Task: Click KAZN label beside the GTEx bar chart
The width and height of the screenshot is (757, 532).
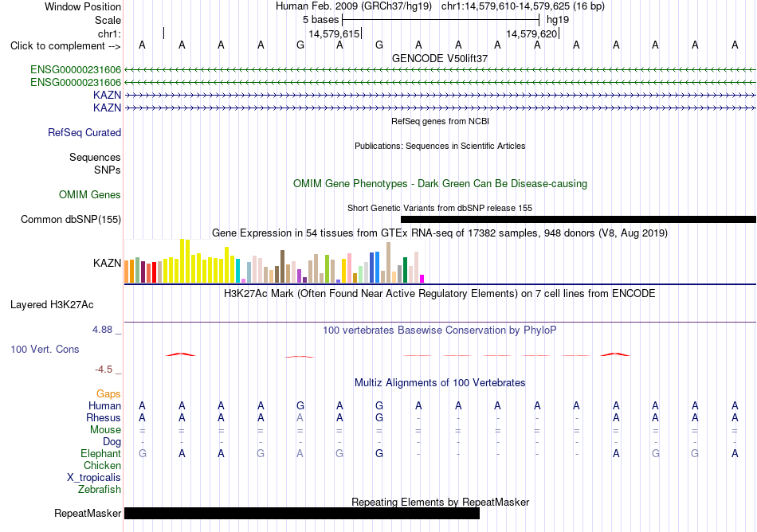Action: coord(108,263)
